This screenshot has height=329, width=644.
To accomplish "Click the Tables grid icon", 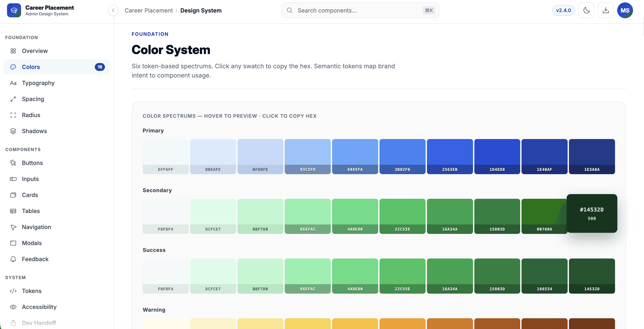I will 13,211.
